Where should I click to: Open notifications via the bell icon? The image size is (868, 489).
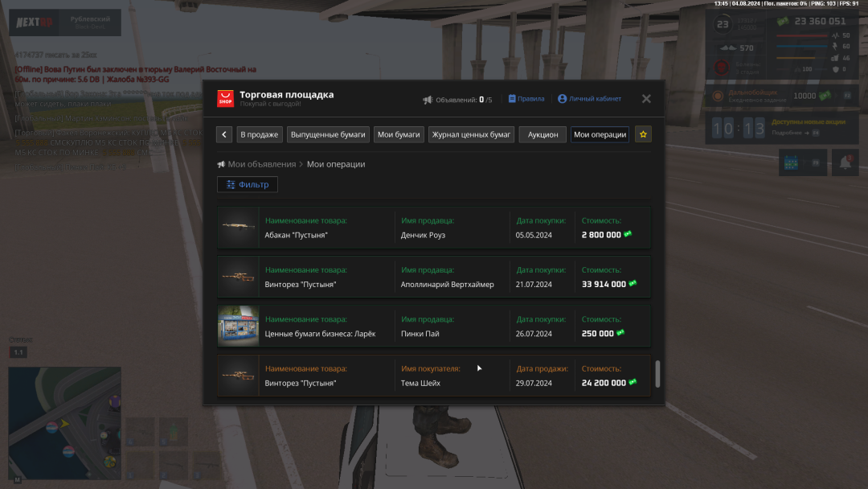pos(845,162)
